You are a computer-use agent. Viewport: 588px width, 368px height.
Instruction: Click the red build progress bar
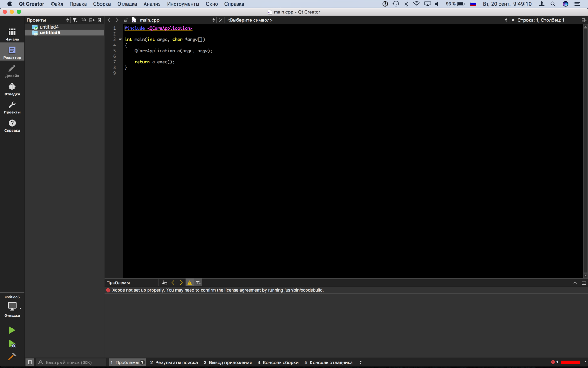pyautogui.click(x=571, y=362)
